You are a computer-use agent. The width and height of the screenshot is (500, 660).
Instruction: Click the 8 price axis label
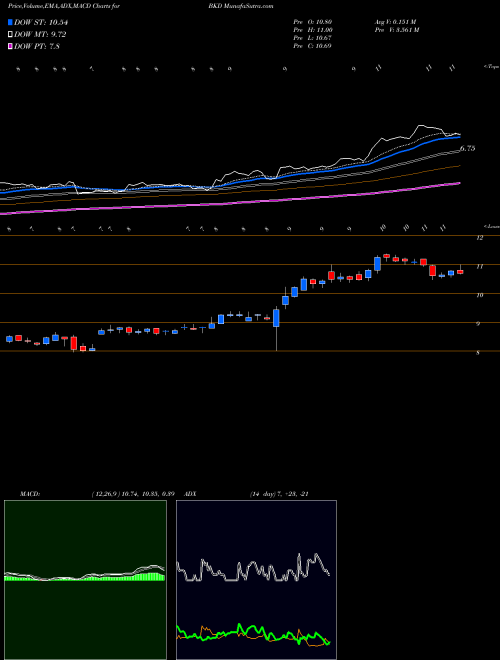(x=478, y=353)
